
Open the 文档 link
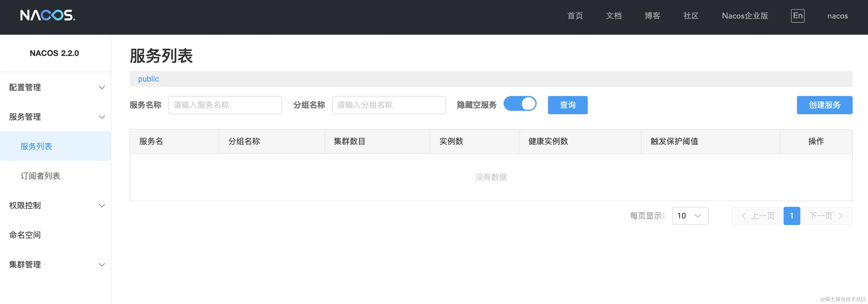coord(614,16)
